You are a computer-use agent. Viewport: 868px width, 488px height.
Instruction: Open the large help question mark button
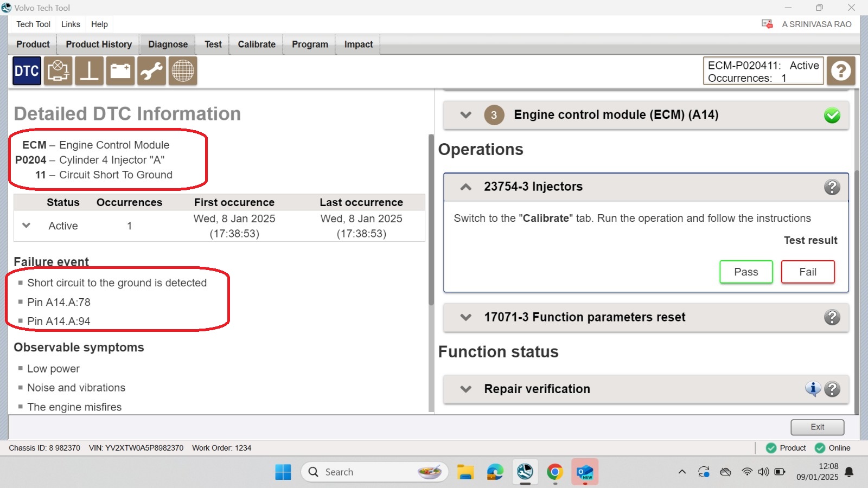[x=841, y=71]
